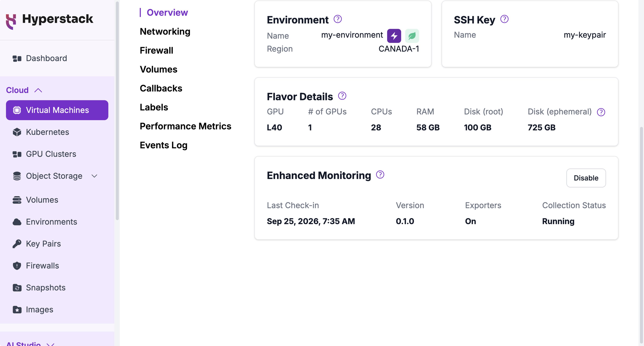
Task: Switch to the Networking tab
Action: click(165, 31)
